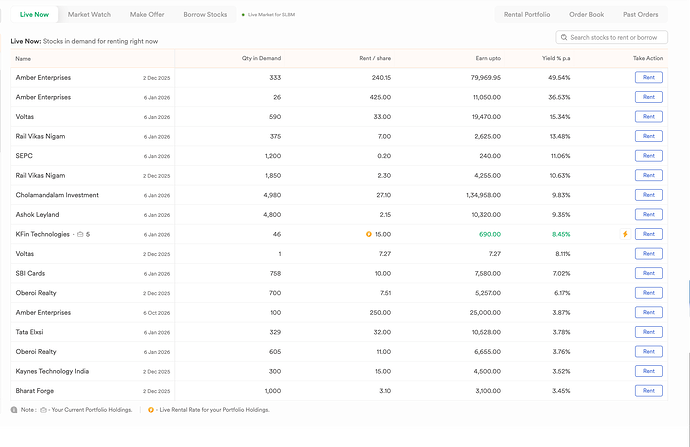Click the search magnifier icon in search box

[564, 38]
